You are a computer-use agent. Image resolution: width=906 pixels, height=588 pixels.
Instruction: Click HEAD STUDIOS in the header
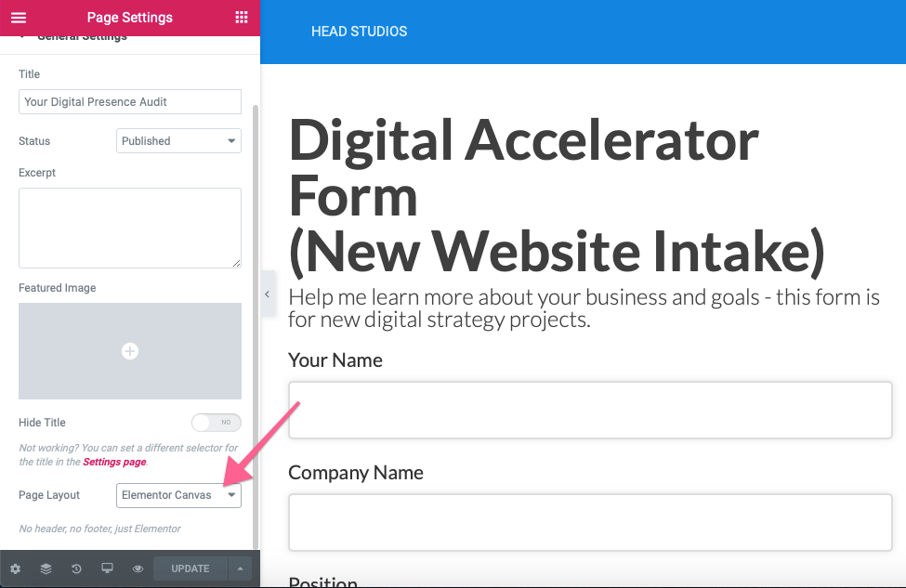pos(359,32)
